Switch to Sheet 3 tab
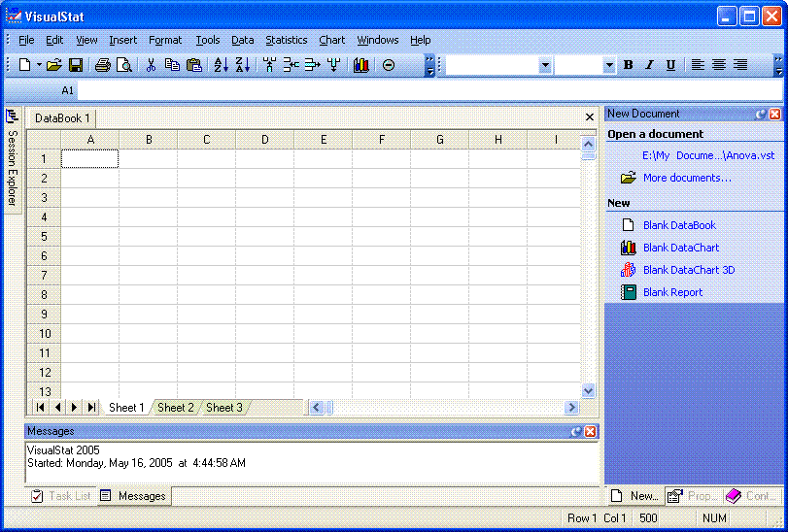Screen dimensions: 788x532 224,408
